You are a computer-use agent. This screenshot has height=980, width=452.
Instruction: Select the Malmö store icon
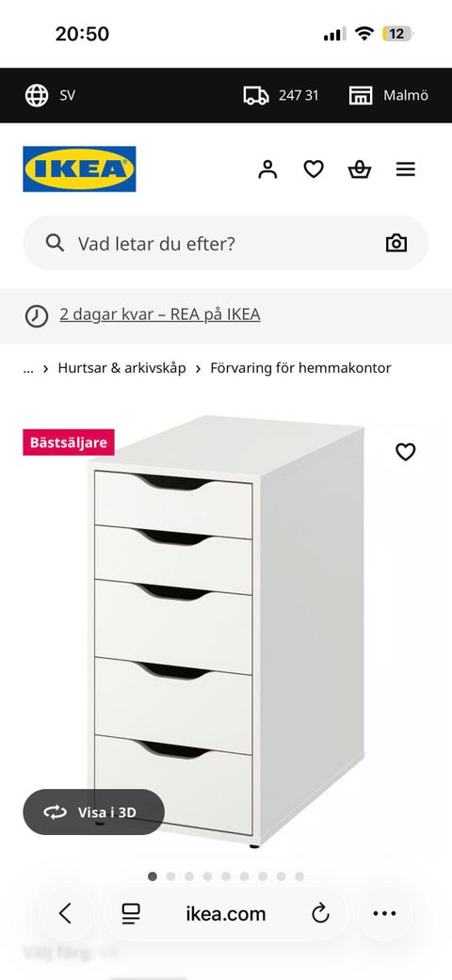pyautogui.click(x=361, y=96)
